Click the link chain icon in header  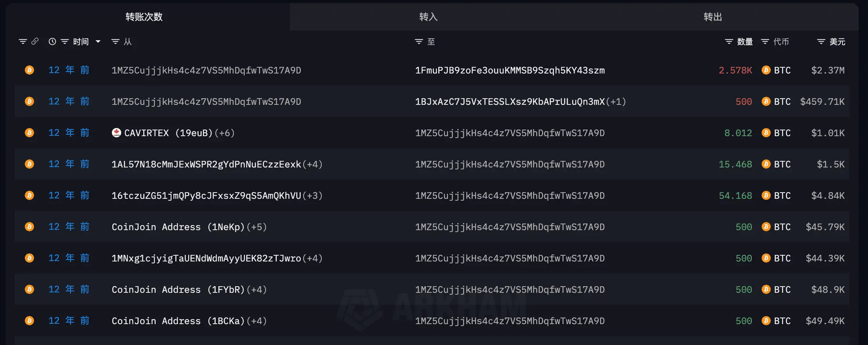35,41
